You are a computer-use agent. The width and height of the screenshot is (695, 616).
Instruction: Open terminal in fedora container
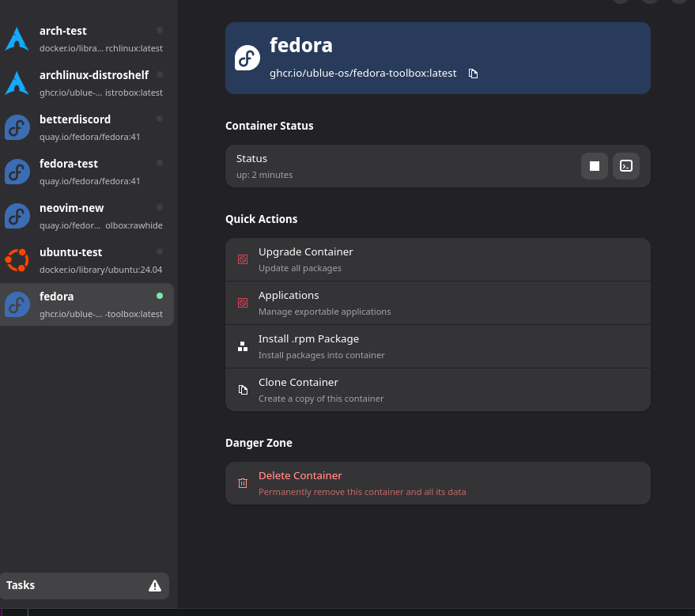(x=626, y=166)
